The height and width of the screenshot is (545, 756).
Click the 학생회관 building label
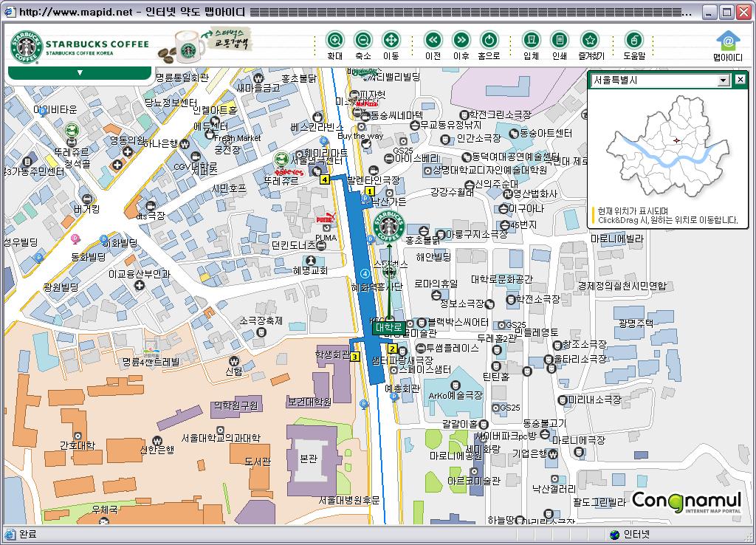(333, 355)
